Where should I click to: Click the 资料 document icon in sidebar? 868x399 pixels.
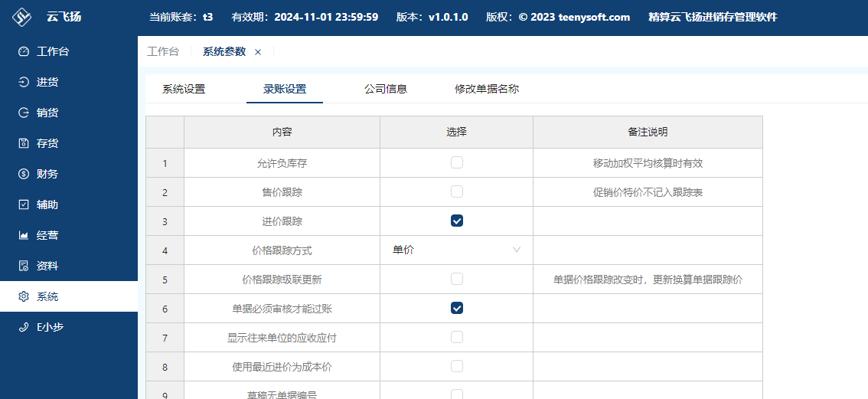pyautogui.click(x=23, y=266)
